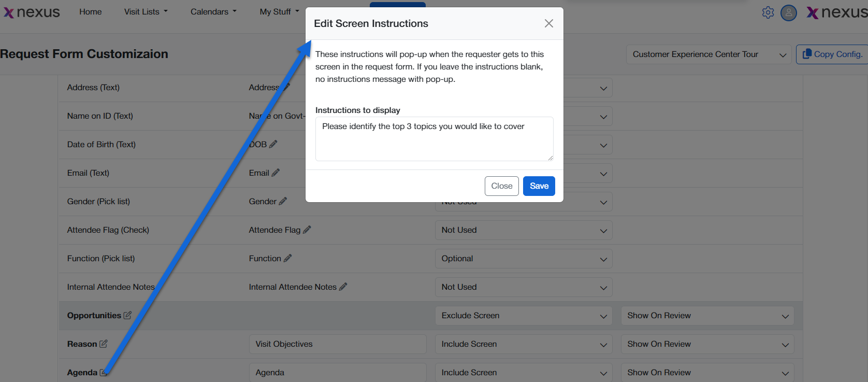Image resolution: width=868 pixels, height=382 pixels.
Task: Open the Customer Experience Center Tour dropdown
Action: click(709, 54)
